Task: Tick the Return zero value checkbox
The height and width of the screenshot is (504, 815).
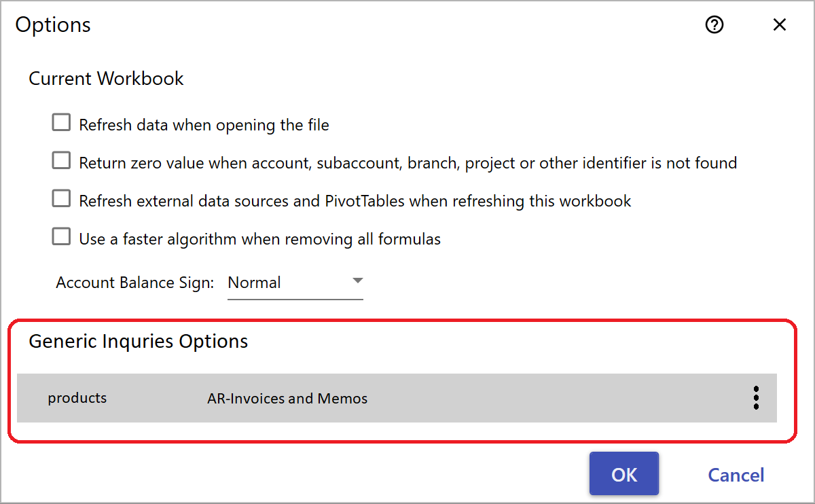Action: 62,161
